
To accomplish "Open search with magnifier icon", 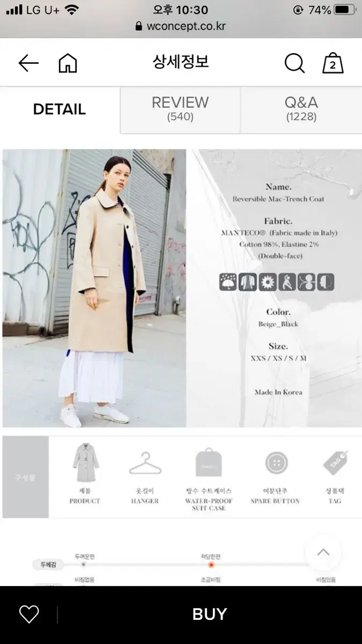I will coord(294,63).
